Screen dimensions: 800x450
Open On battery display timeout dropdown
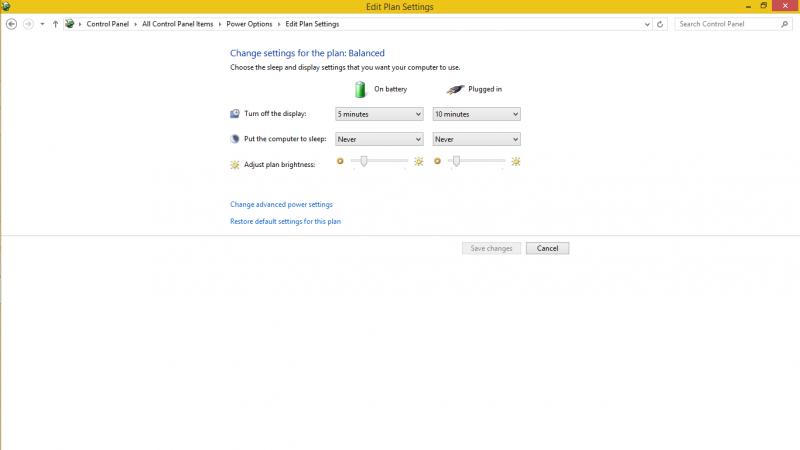pos(379,114)
